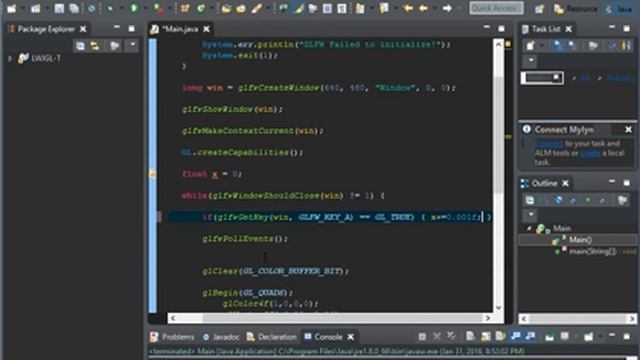Screen dimensions: 640x360
Task: Click the New Task icon in Task List
Action: (x=530, y=46)
